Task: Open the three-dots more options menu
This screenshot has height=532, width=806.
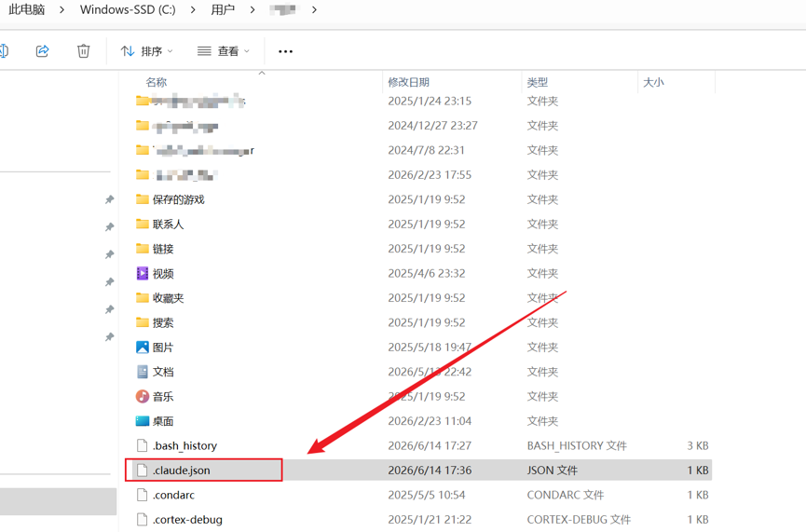Action: pyautogui.click(x=285, y=51)
